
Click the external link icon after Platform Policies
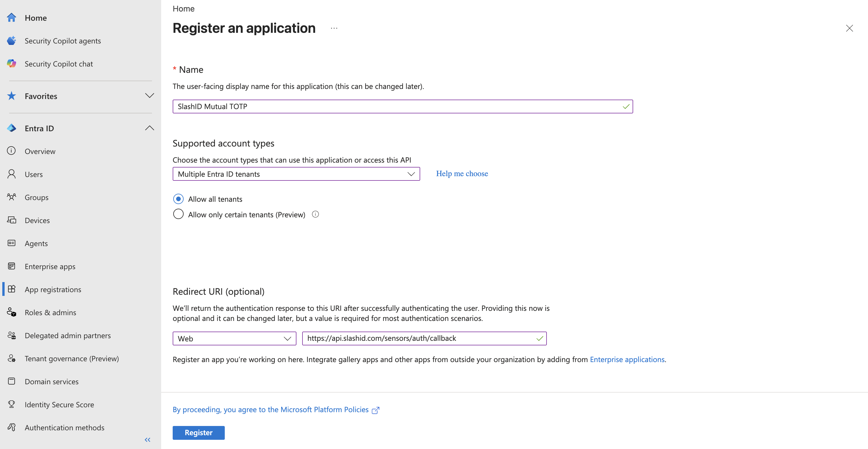[x=375, y=410]
